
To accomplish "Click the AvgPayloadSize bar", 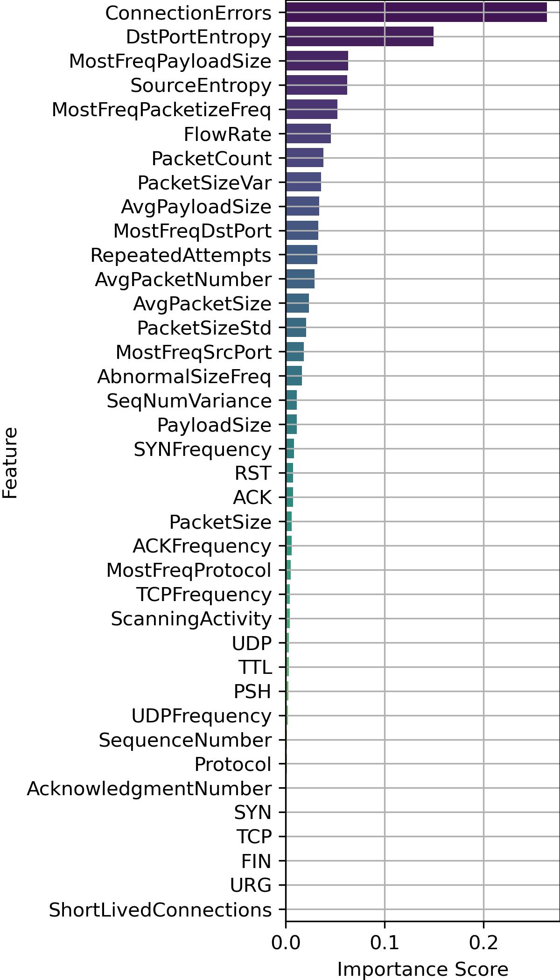I will pyautogui.click(x=302, y=207).
